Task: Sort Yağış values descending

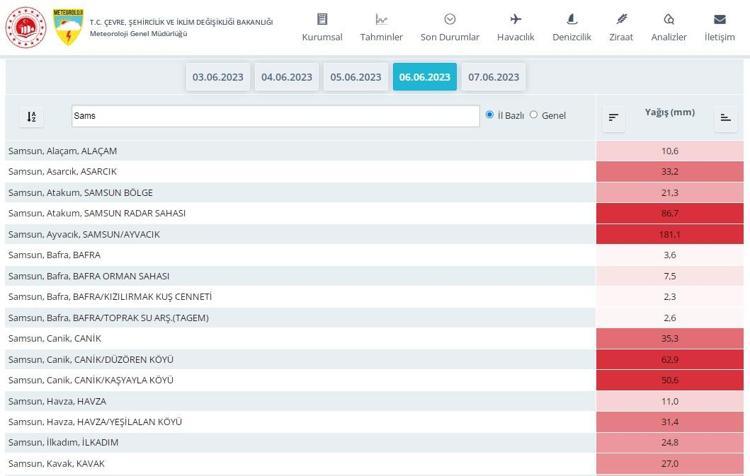Action: 613,118
